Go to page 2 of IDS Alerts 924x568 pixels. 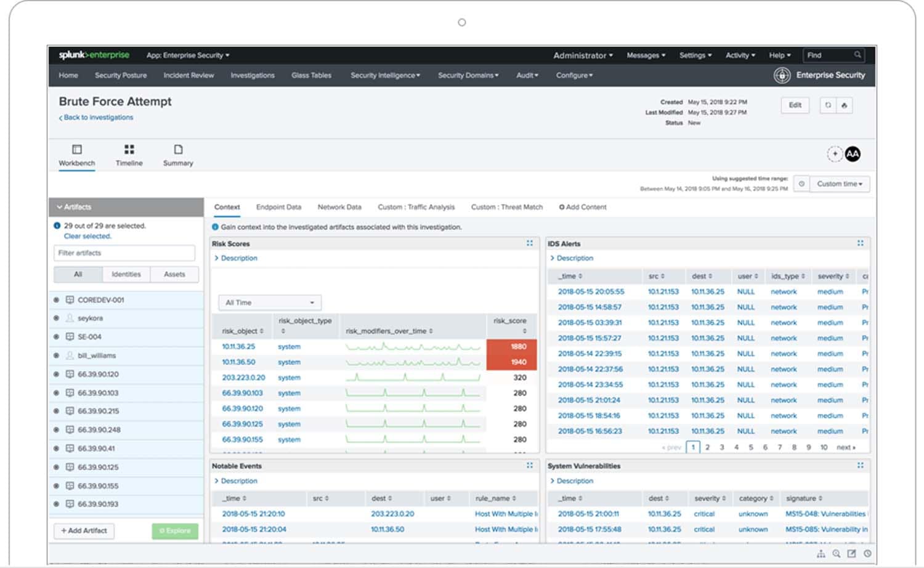707,447
